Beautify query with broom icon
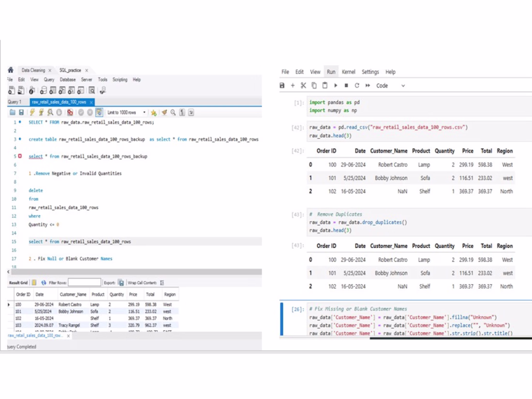Image resolution: width=532 pixels, height=399 pixels. tap(164, 112)
